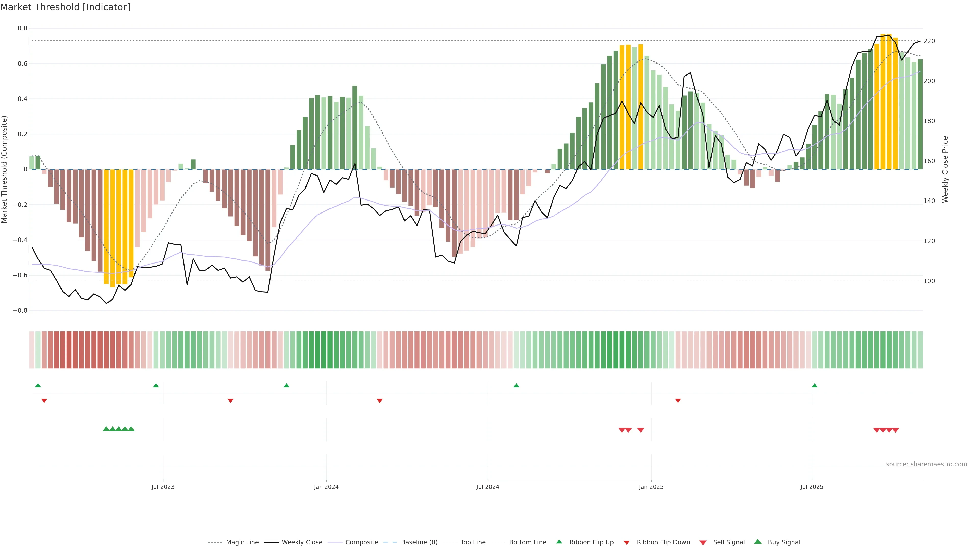Click the Jan 2024 x-axis label
The image size is (980, 551).
326,487
